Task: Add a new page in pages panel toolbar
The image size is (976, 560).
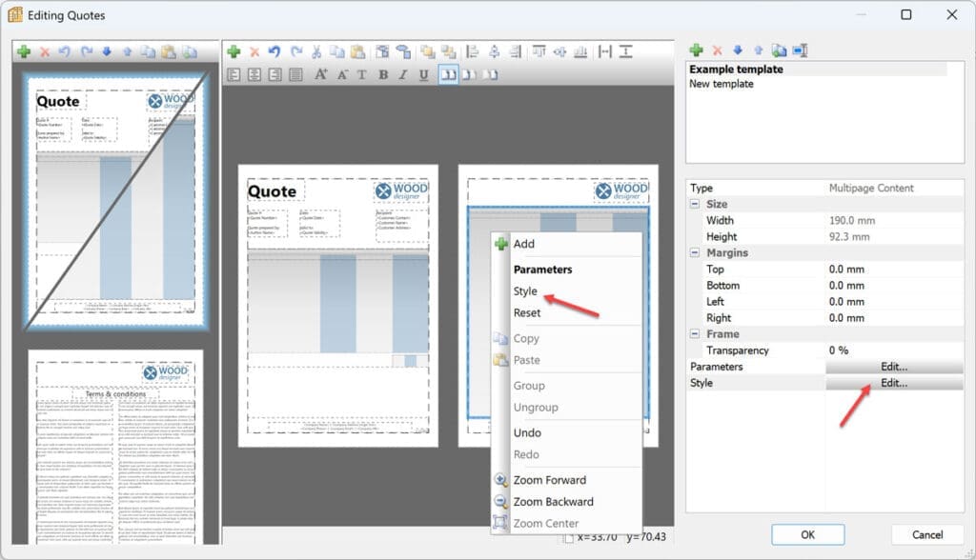Action: (24, 51)
